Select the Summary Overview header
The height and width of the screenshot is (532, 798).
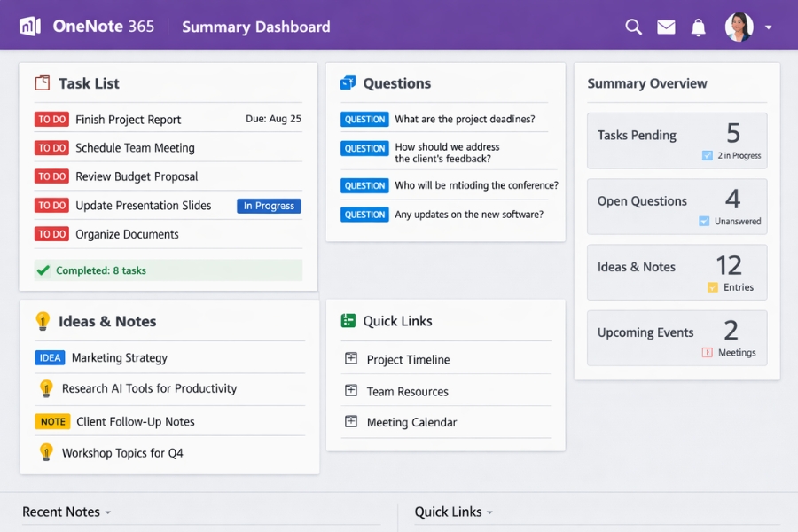tap(646, 83)
